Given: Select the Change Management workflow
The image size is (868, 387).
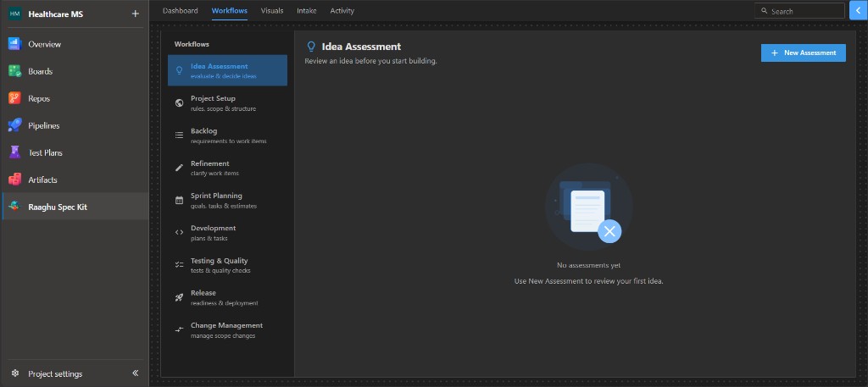Looking at the screenshot, I should pyautogui.click(x=227, y=329).
